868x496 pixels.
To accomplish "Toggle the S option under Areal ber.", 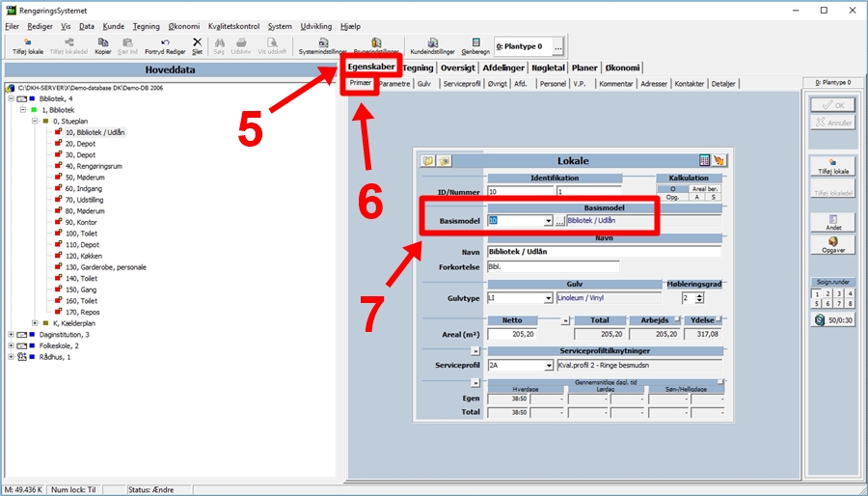I will coord(713,197).
